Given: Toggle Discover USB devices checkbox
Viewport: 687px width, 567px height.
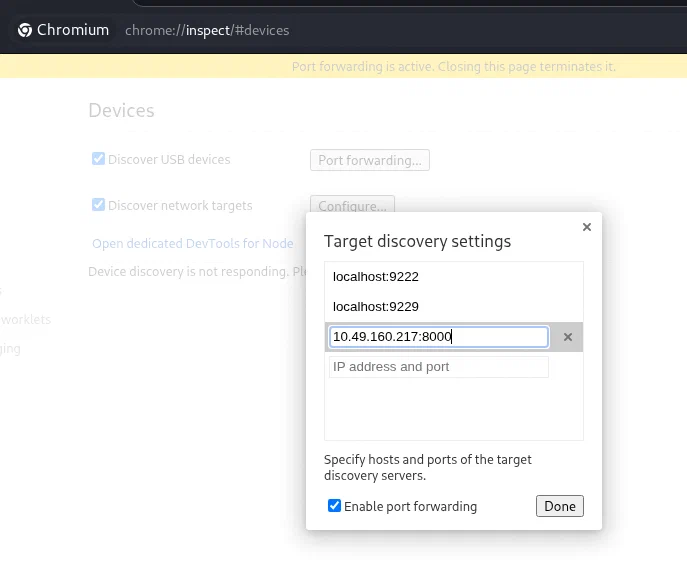Looking at the screenshot, I should coord(98,159).
